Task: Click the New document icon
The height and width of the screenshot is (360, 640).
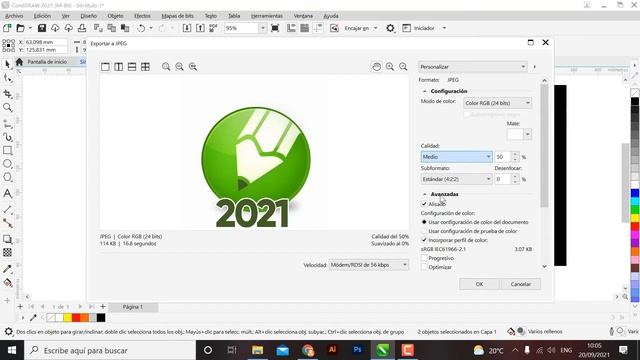Action: 7,28
